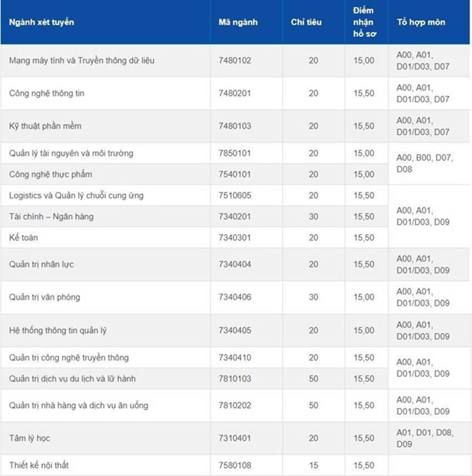The height and width of the screenshot is (476, 472).
Task: Click the "Tài chính – Ngân hàng" major
Action: [51, 216]
